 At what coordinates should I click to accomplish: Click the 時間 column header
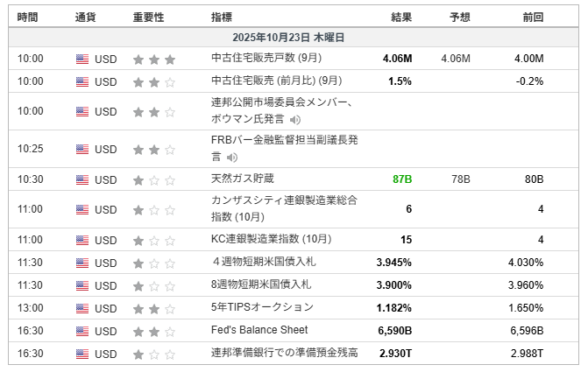(28, 17)
